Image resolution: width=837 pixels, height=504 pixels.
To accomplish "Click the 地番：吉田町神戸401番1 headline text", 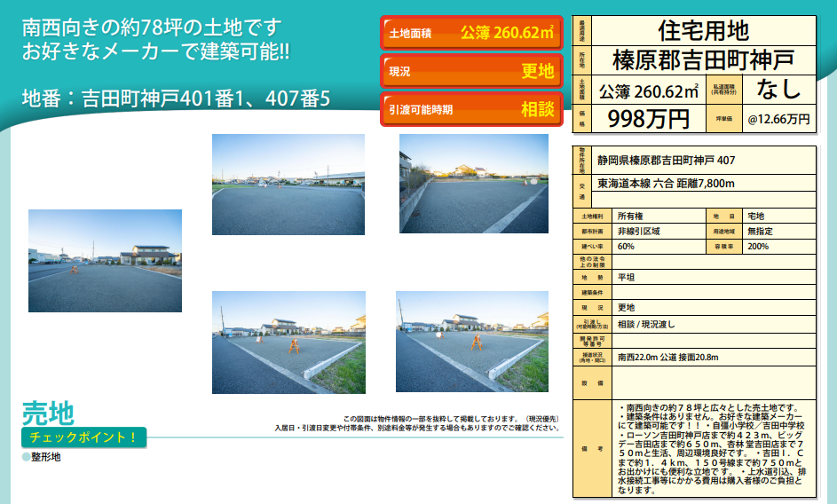I will coord(176,98).
